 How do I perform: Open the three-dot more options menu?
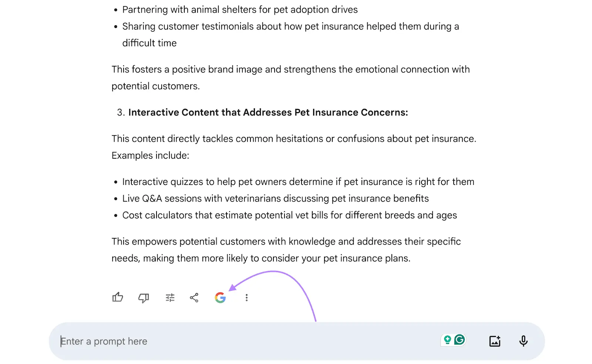[x=247, y=298]
